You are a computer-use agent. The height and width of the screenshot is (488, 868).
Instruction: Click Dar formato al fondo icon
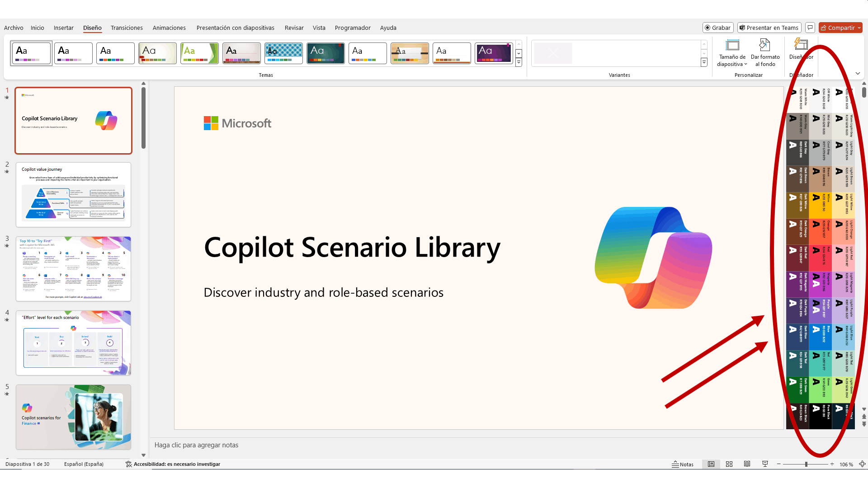coord(764,45)
